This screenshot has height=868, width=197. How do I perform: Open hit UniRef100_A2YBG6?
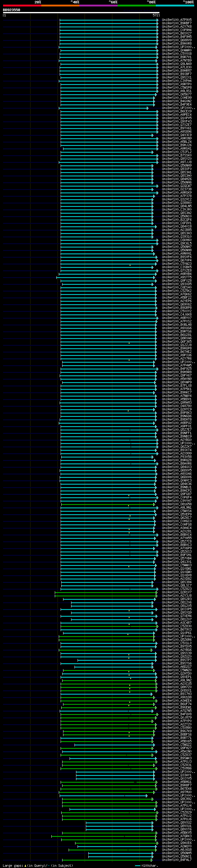click(177, 650)
